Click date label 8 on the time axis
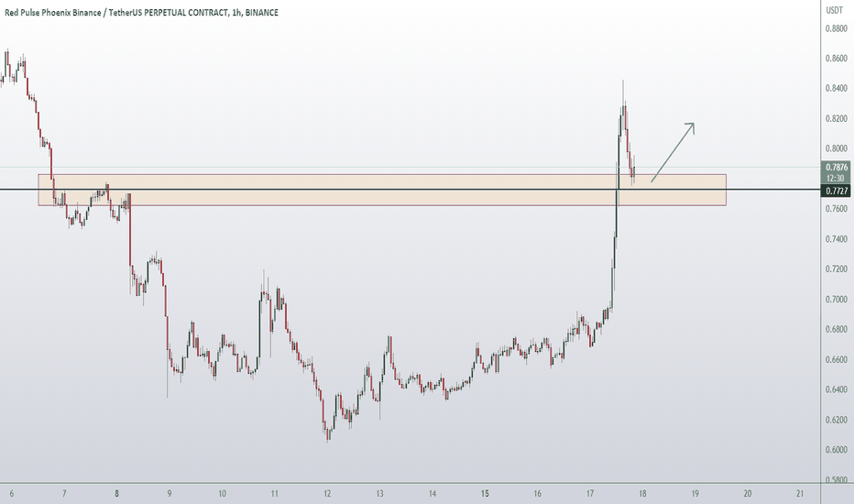 116,494
